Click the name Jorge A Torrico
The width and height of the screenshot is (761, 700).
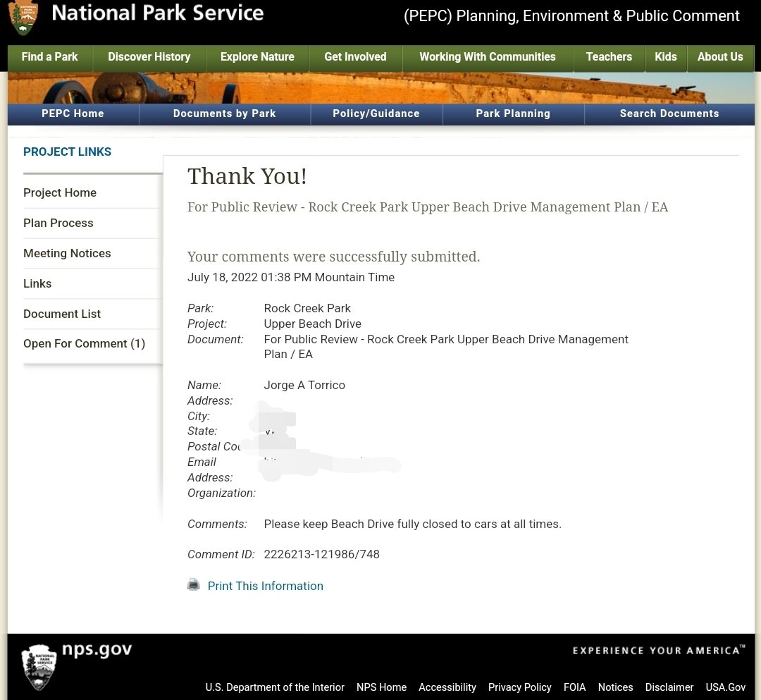coord(304,385)
